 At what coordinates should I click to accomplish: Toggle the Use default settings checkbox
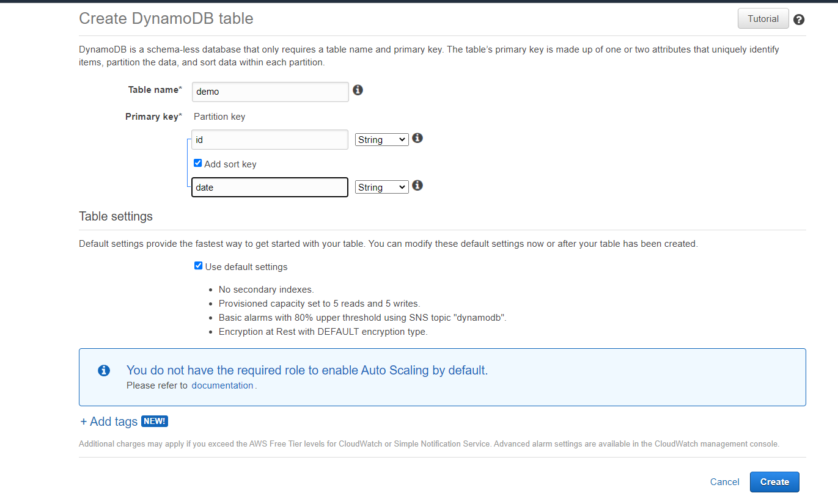(198, 266)
